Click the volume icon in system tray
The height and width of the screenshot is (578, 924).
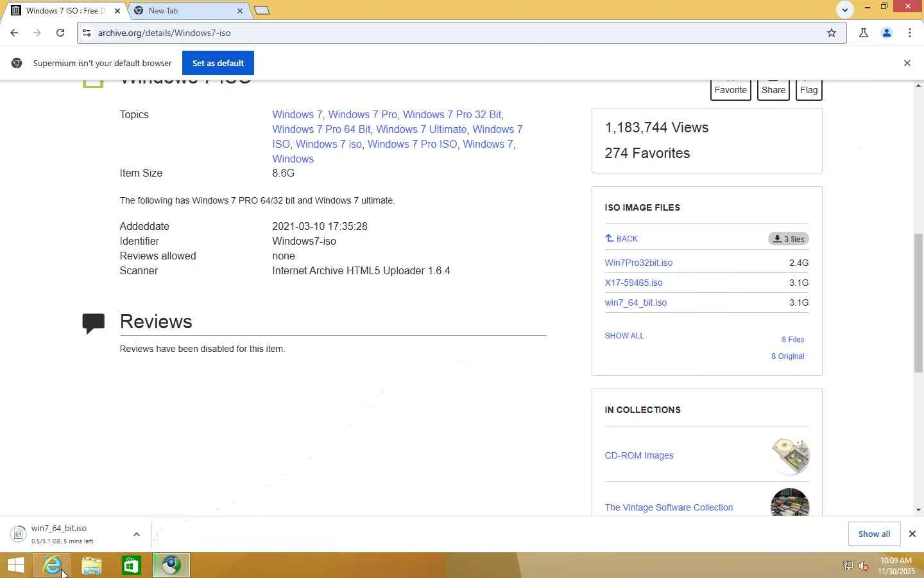(864, 566)
